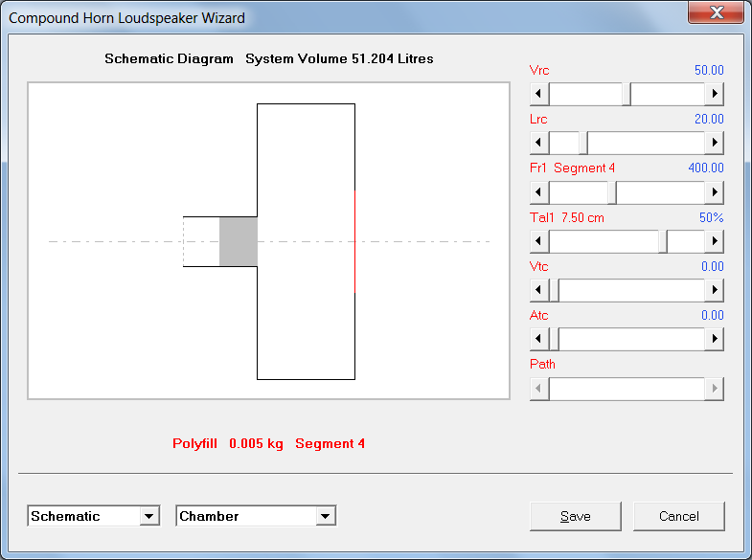
Task: Increase Lrc with the right arrow
Action: pos(714,143)
